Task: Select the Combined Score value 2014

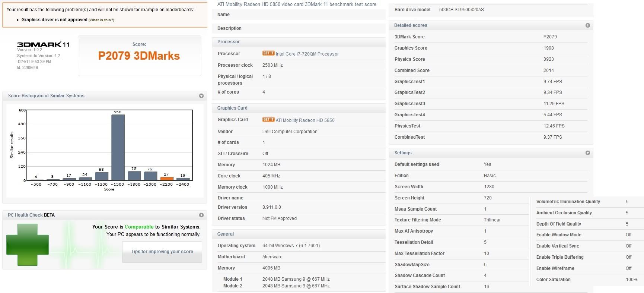Action: click(549, 70)
